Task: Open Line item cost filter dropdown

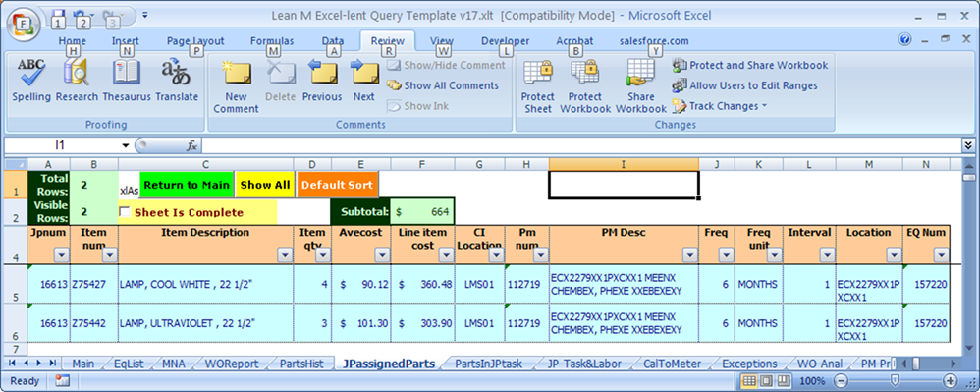Action: (446, 255)
